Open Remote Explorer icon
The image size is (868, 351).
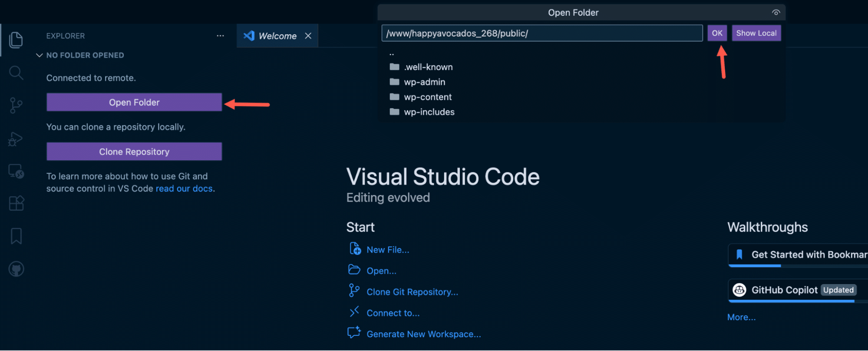pos(16,171)
